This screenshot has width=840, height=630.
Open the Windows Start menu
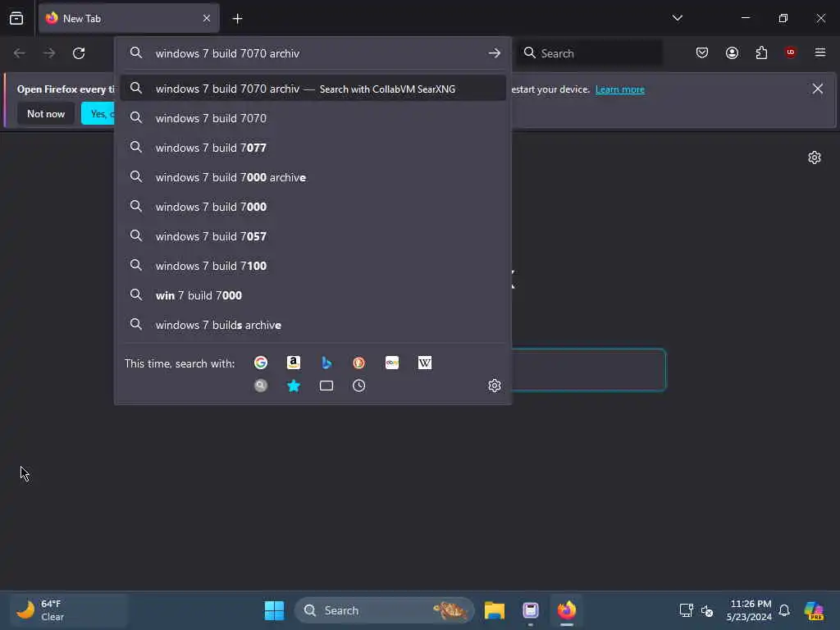coord(274,610)
